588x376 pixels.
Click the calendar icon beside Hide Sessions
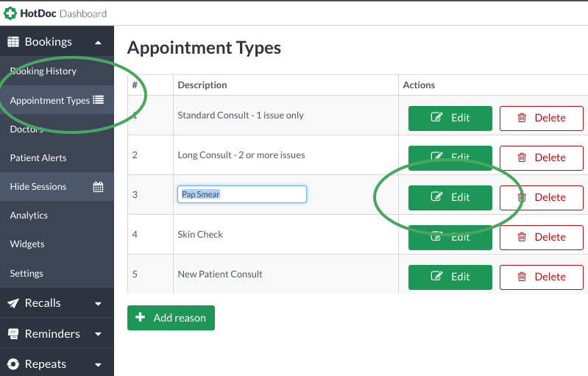(99, 187)
